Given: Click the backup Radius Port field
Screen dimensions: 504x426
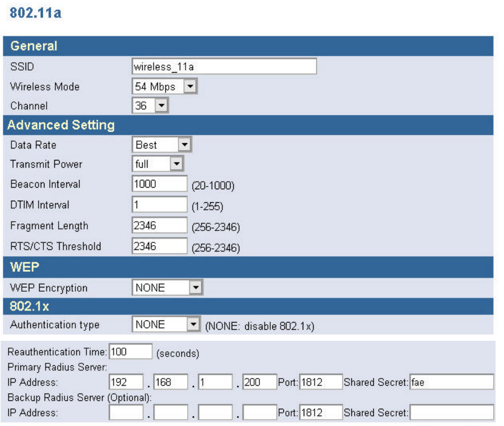Looking at the screenshot, I should point(321,412).
